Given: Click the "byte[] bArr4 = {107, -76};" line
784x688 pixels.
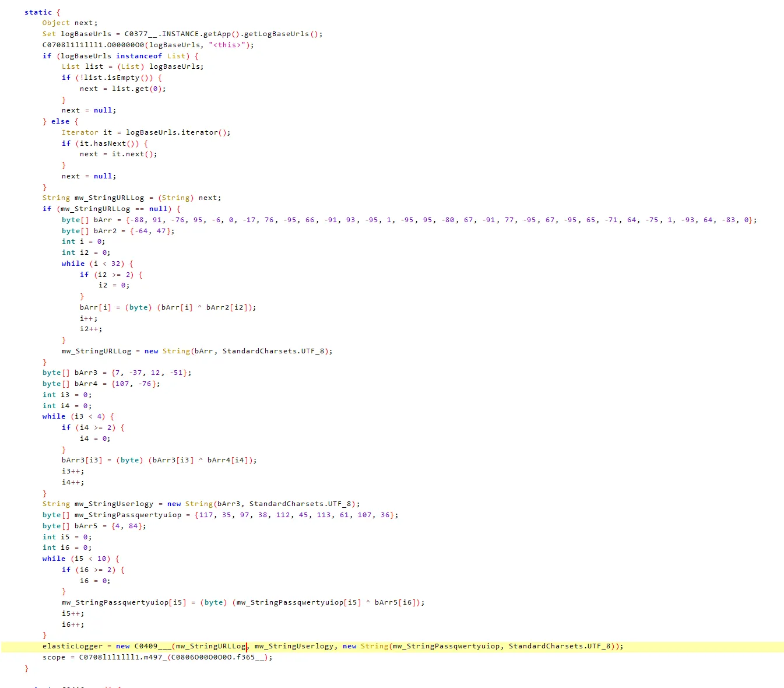Looking at the screenshot, I should click(x=101, y=384).
